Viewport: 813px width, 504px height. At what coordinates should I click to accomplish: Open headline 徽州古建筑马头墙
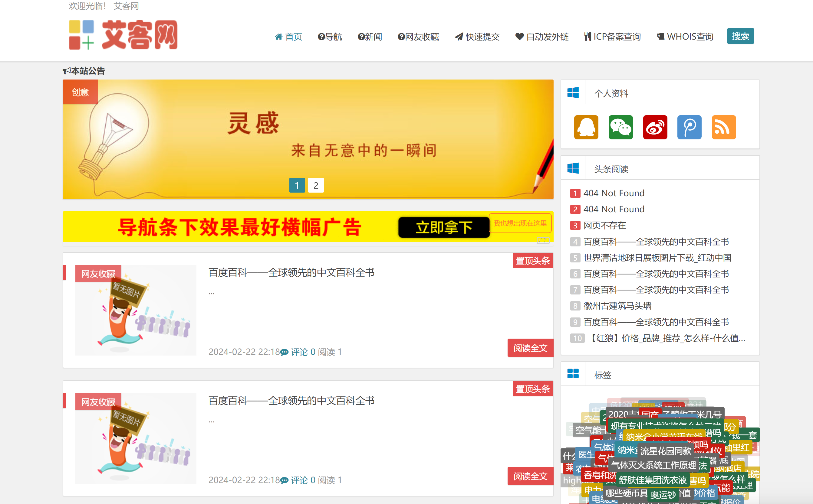(617, 306)
